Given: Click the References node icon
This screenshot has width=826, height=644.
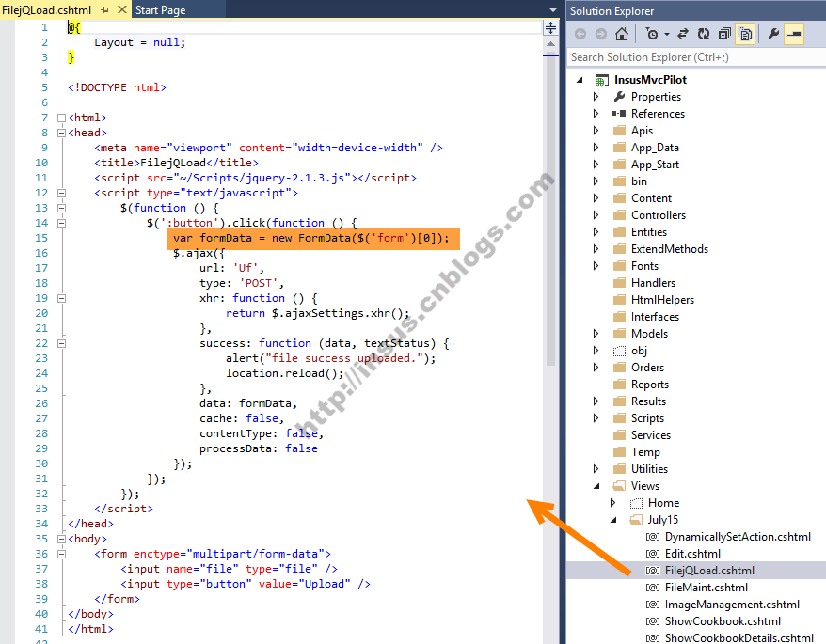Looking at the screenshot, I should tap(619, 113).
